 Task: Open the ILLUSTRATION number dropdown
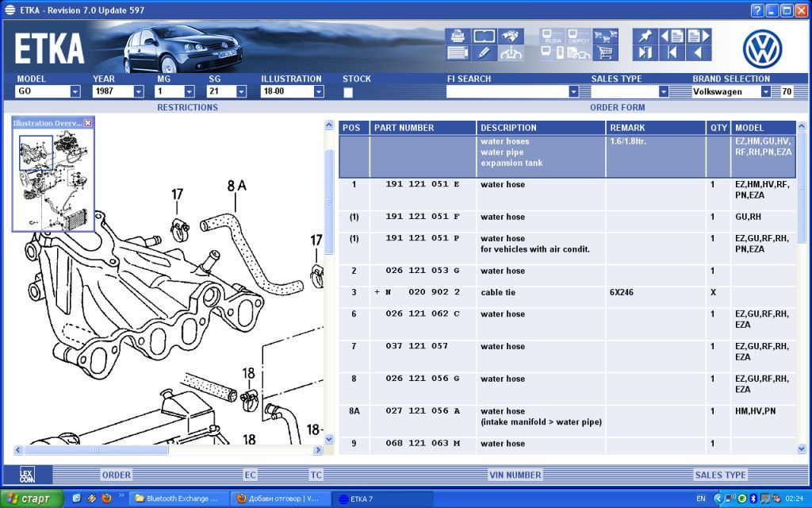[319, 92]
